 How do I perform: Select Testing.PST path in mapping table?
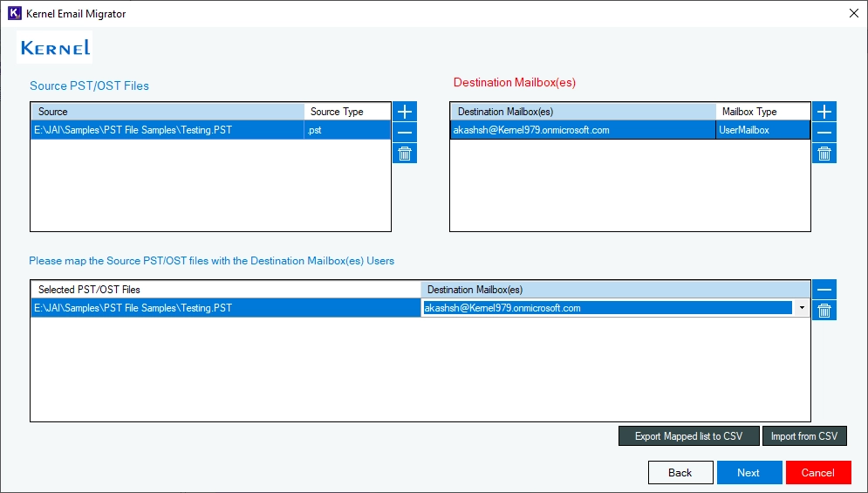pos(226,308)
